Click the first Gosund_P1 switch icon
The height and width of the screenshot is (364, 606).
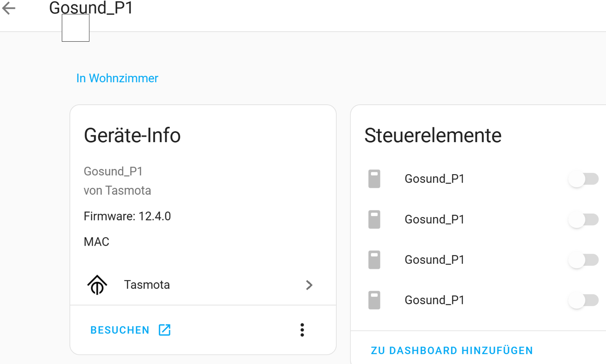374,179
